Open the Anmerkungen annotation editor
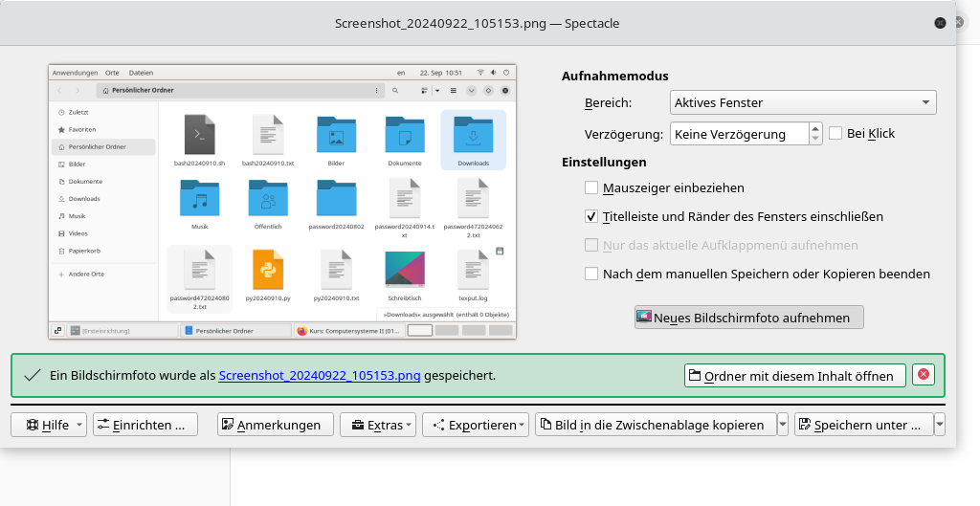980x506 pixels. (x=276, y=425)
